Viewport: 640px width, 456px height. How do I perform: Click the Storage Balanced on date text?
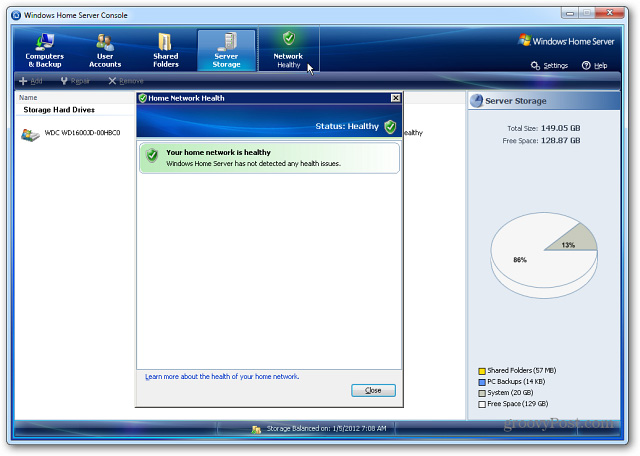tap(326, 428)
